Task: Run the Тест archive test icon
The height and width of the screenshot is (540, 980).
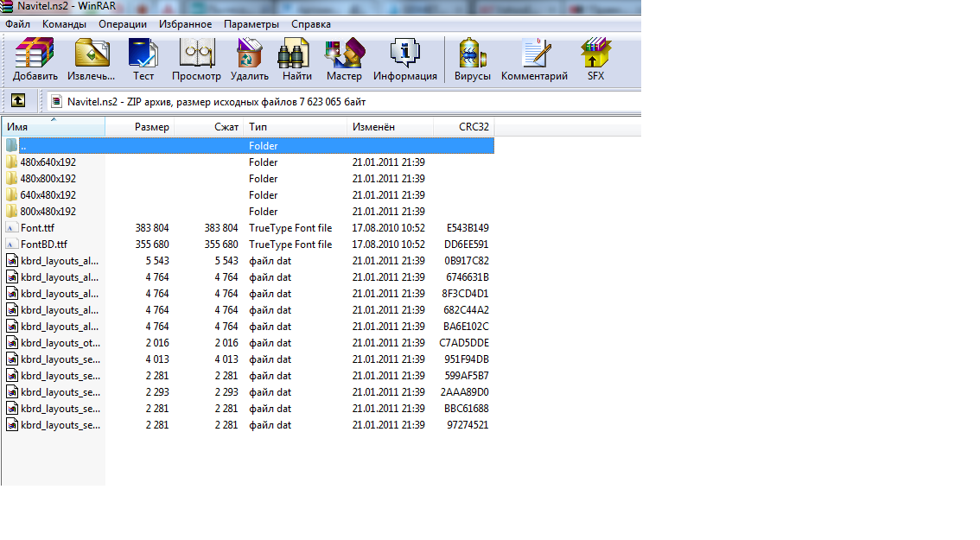Action: click(143, 59)
